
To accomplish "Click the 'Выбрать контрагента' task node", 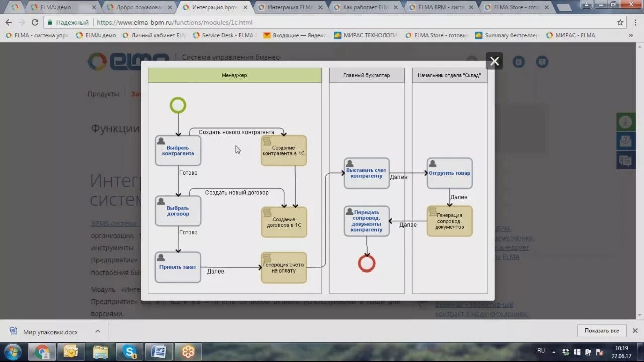I will tap(178, 150).
